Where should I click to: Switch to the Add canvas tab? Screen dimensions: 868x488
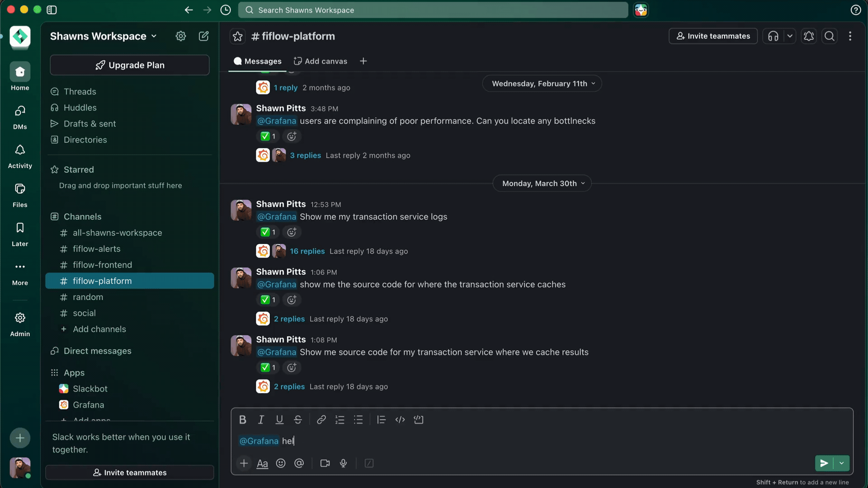click(320, 61)
